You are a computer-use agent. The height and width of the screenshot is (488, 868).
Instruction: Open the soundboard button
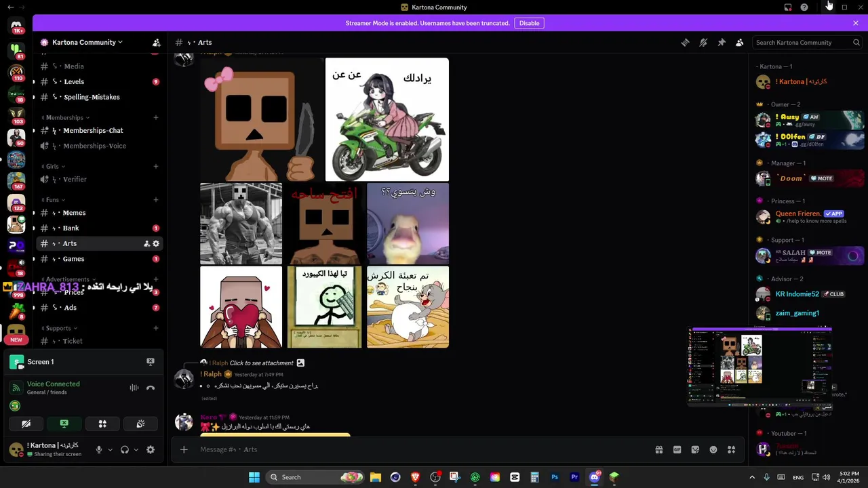coord(140,424)
